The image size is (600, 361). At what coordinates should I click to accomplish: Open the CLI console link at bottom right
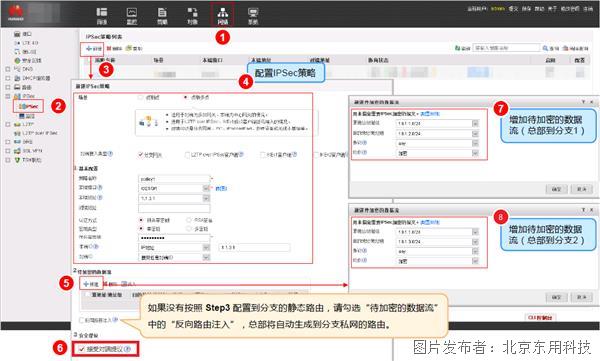pos(540,317)
